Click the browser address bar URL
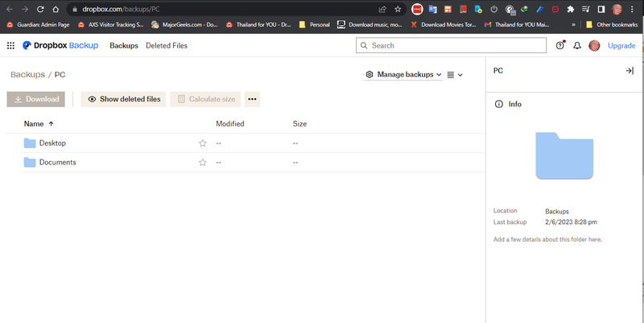The image size is (644, 323). pos(122,9)
